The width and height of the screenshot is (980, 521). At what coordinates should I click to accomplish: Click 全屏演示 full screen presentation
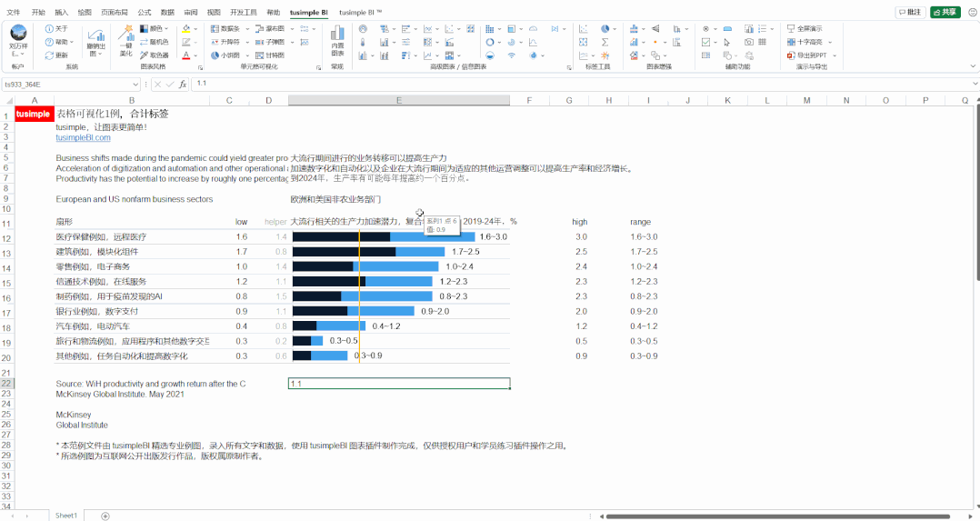click(x=805, y=29)
